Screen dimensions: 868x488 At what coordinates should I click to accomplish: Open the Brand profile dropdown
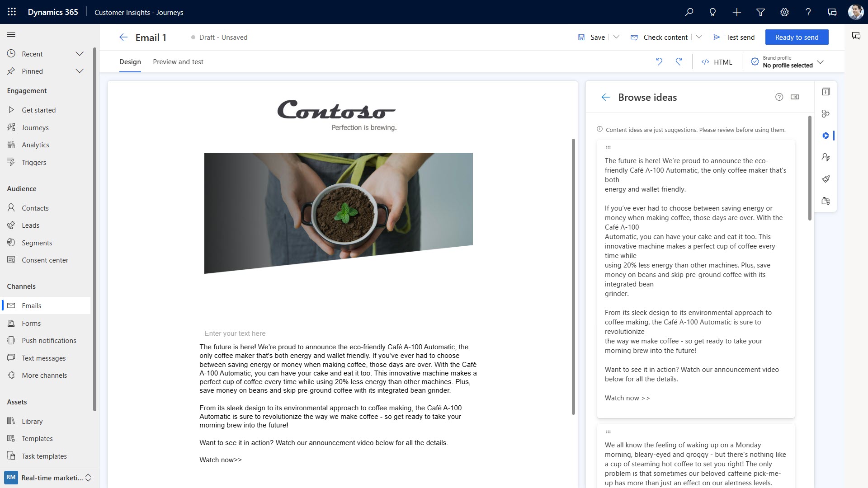[821, 62]
